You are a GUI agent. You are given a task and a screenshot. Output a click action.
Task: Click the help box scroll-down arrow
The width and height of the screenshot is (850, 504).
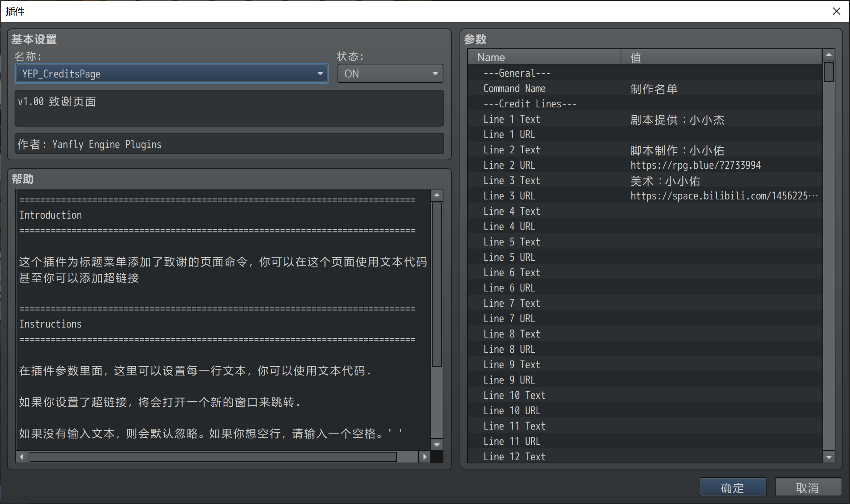pos(437,445)
